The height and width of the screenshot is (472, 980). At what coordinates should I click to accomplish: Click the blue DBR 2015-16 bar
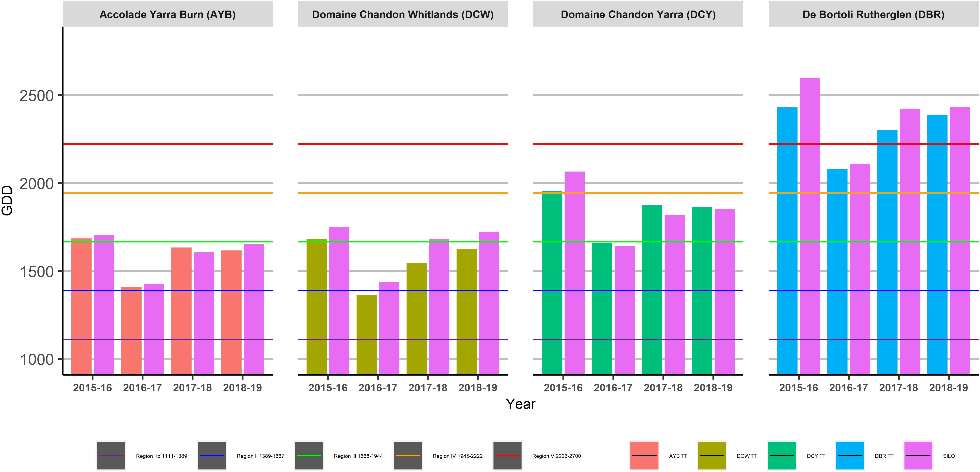[787, 241]
